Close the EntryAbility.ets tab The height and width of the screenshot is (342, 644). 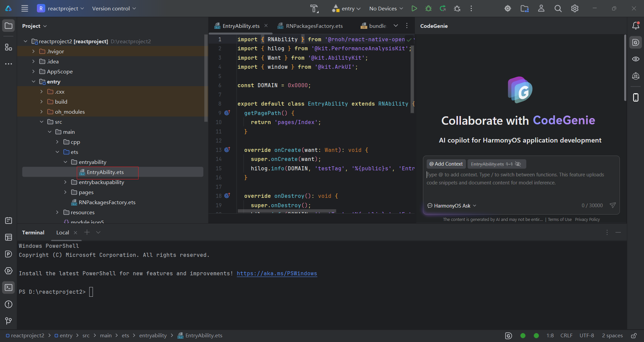tap(266, 25)
